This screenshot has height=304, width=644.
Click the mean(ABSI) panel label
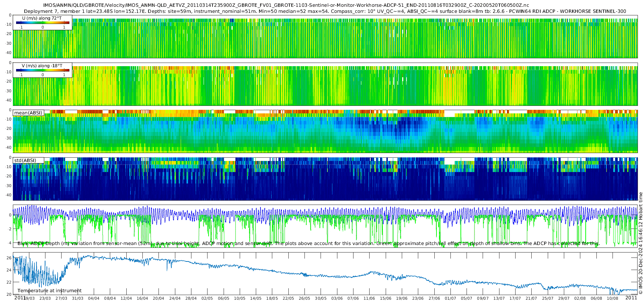click(28, 113)
